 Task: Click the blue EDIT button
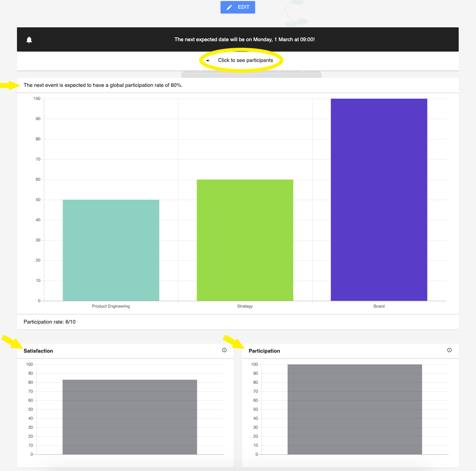[238, 7]
